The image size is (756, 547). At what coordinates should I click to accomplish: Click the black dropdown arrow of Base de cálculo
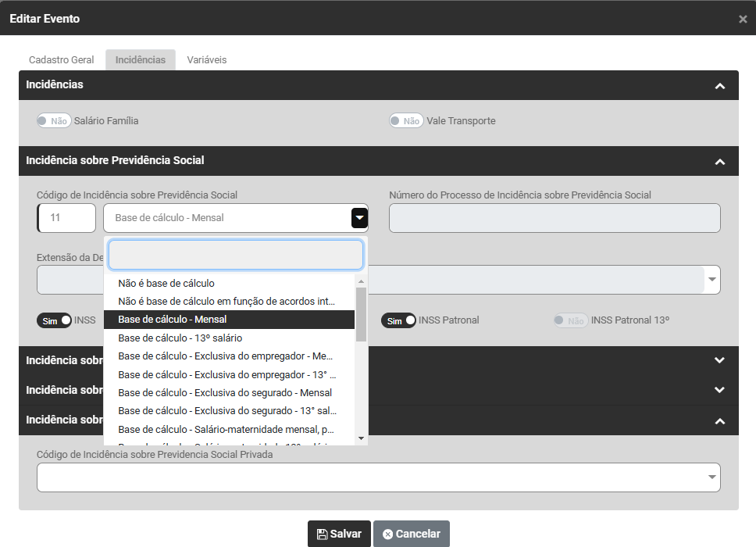[x=359, y=218]
